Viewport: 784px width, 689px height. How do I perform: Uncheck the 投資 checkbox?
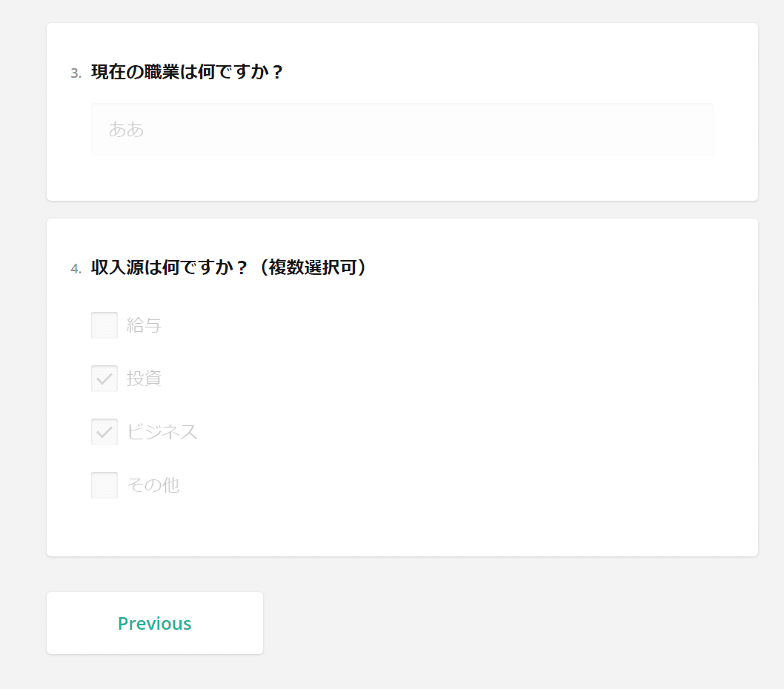coord(104,379)
